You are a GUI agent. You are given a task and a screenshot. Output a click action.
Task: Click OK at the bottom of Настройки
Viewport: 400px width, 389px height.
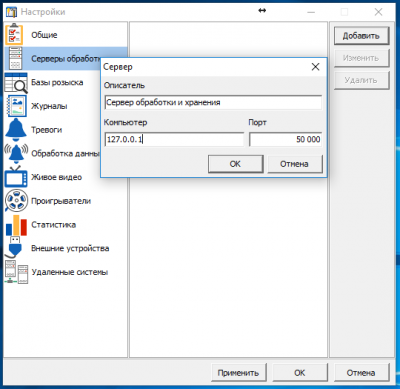pyautogui.click(x=300, y=372)
